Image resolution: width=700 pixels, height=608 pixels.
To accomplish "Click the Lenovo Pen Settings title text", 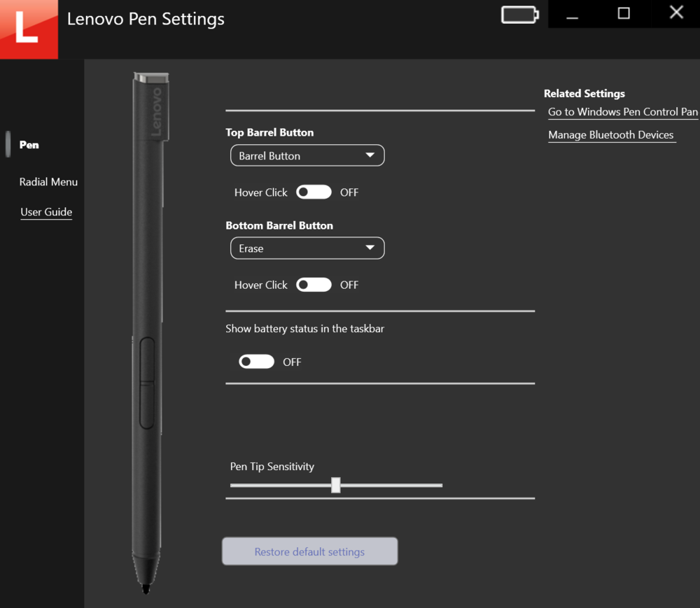I will (x=146, y=19).
